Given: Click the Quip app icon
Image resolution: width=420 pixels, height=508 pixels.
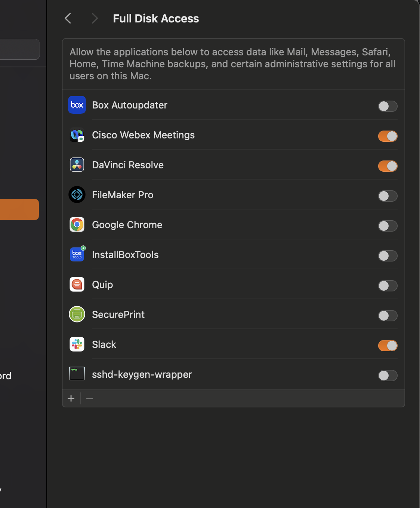Looking at the screenshot, I should click(x=77, y=285).
